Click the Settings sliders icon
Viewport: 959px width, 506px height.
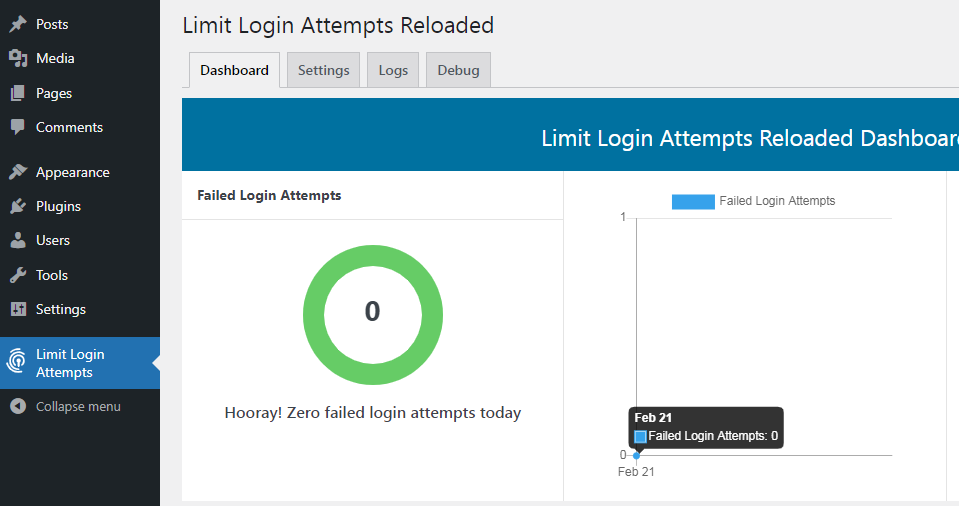[18, 309]
